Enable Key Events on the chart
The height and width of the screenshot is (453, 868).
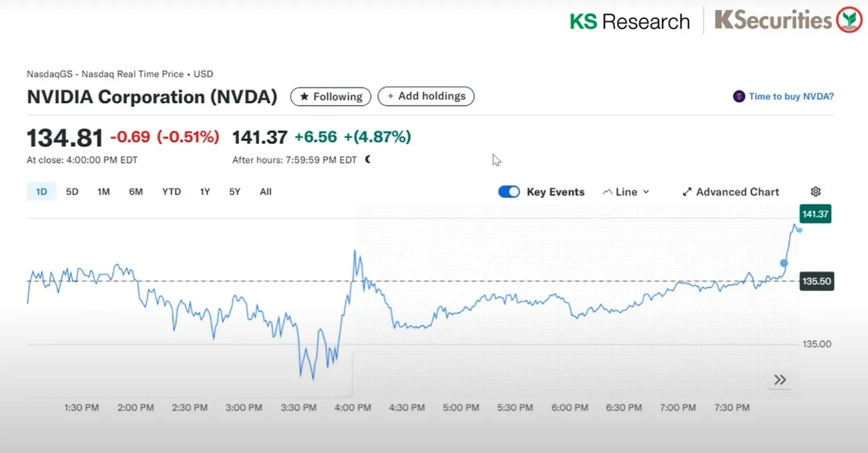[509, 192]
